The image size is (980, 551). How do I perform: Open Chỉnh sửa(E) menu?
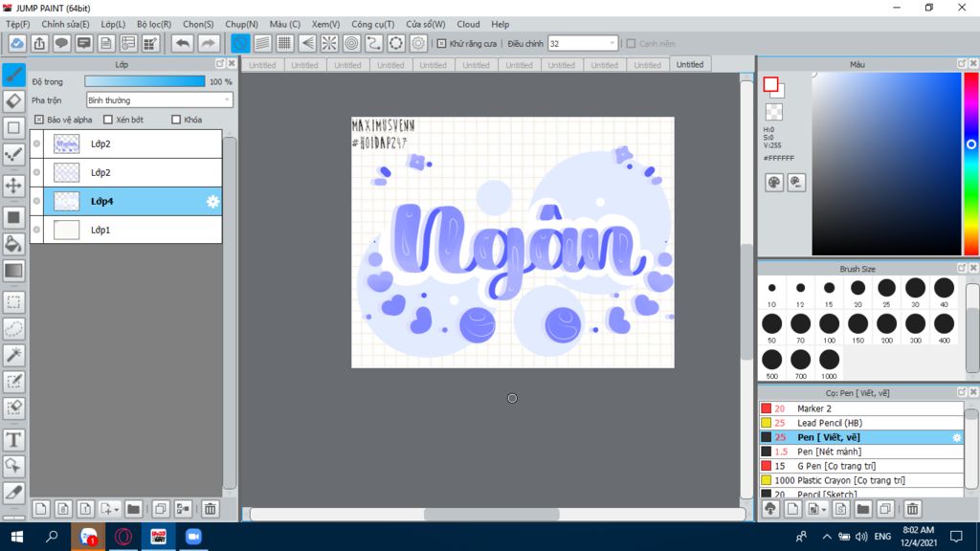click(x=65, y=24)
